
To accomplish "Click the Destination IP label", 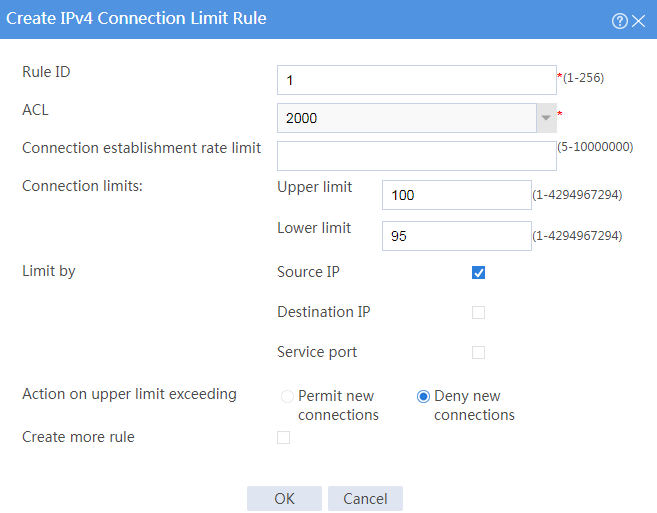I will click(x=323, y=312).
